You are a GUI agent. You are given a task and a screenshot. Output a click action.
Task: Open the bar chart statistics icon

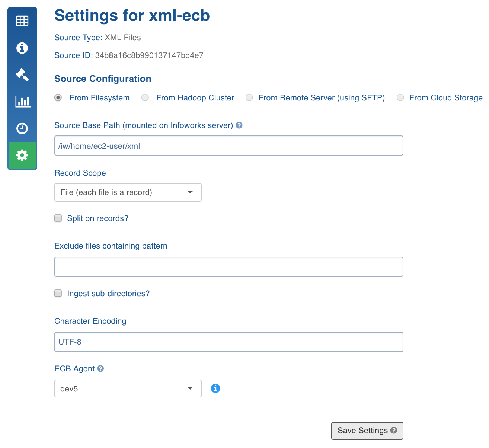point(22,101)
